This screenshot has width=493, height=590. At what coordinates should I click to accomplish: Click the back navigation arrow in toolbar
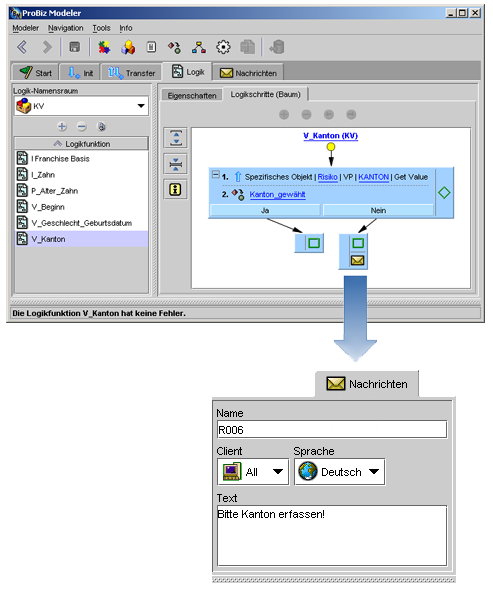[x=22, y=47]
